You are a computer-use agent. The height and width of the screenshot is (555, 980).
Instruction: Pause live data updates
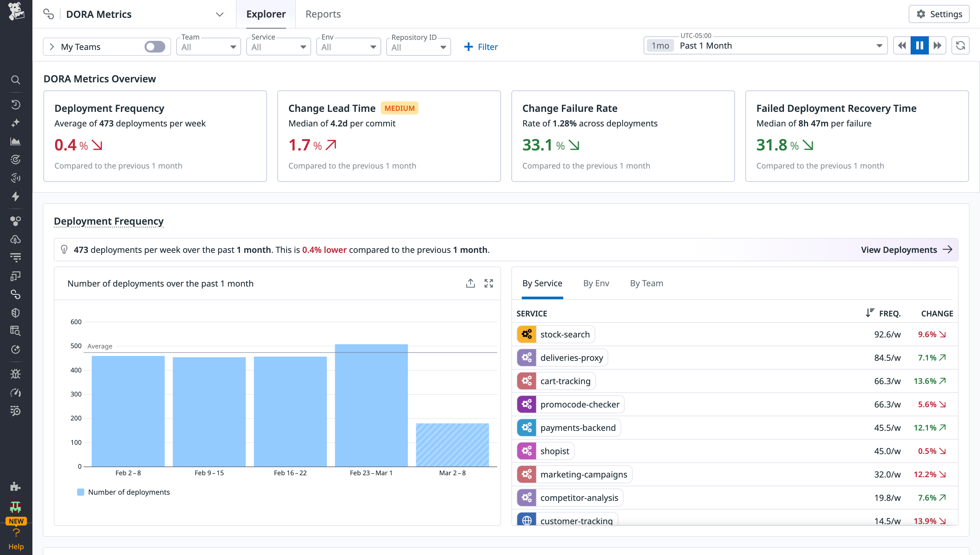point(919,45)
